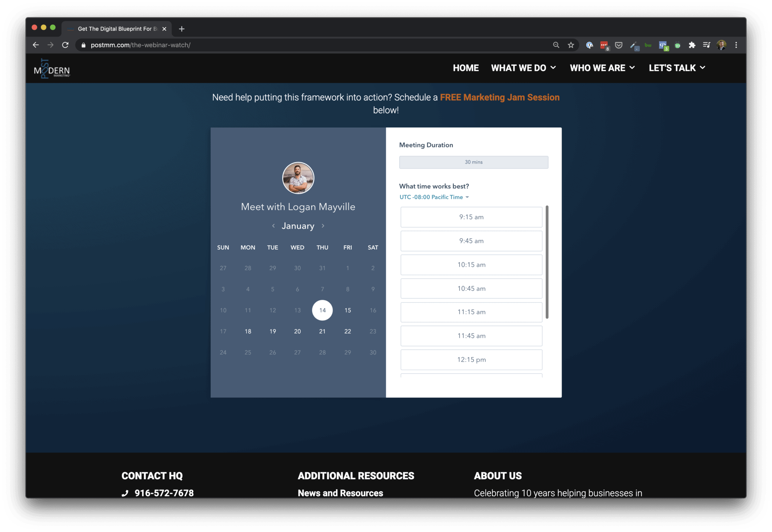
Task: Click Logan Mayville's profile photo
Action: (298, 178)
